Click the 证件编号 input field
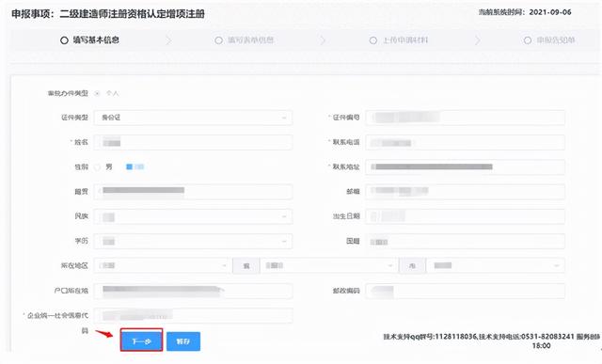Image resolution: width=602 pixels, height=364 pixels. tap(465, 118)
